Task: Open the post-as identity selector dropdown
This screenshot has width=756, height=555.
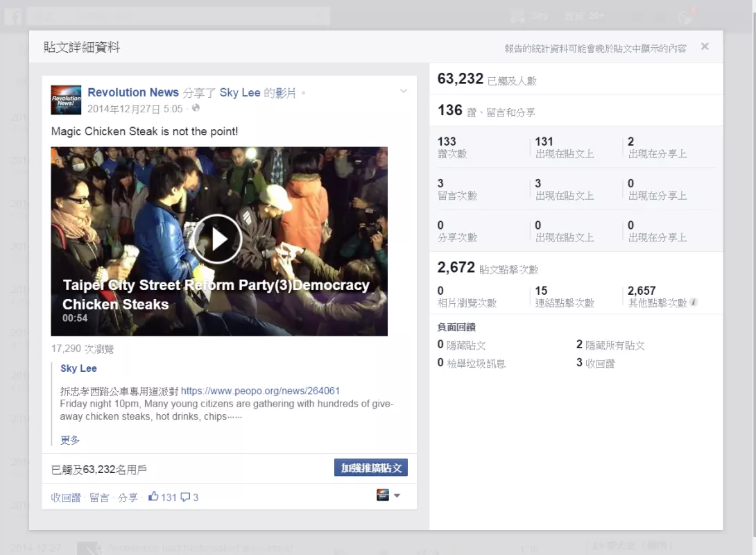Action: point(388,495)
